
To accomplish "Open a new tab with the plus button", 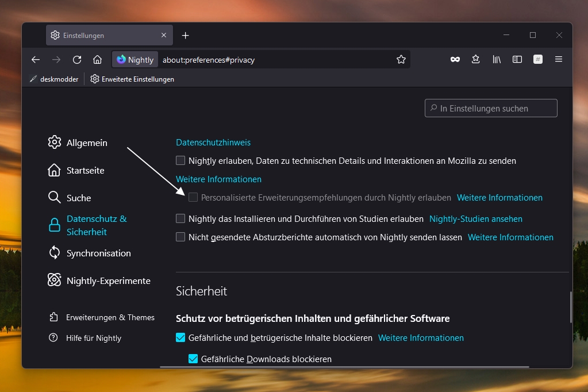I will 185,35.
